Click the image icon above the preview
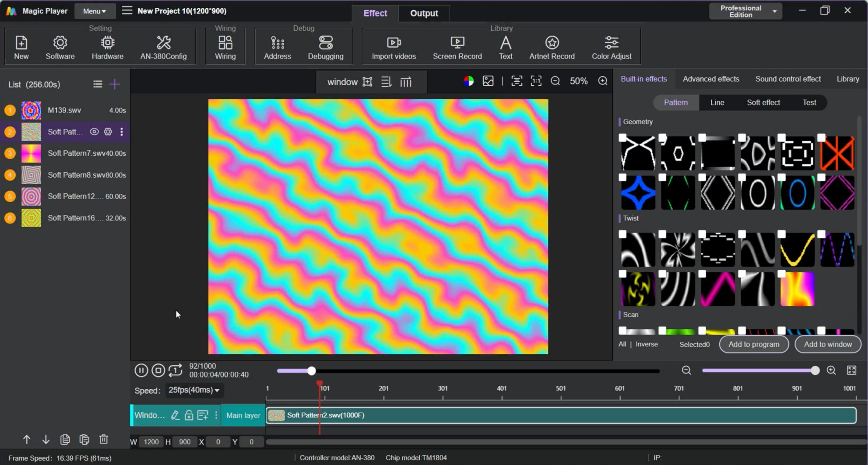The image size is (868, 465). [488, 81]
